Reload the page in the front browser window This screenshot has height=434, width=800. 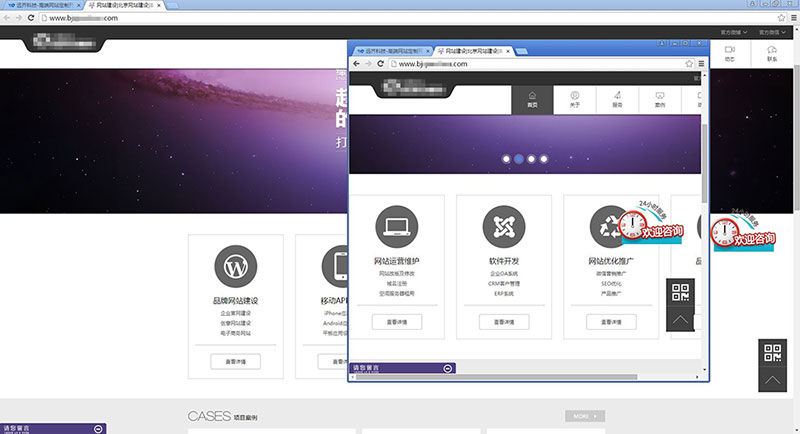pyautogui.click(x=380, y=64)
